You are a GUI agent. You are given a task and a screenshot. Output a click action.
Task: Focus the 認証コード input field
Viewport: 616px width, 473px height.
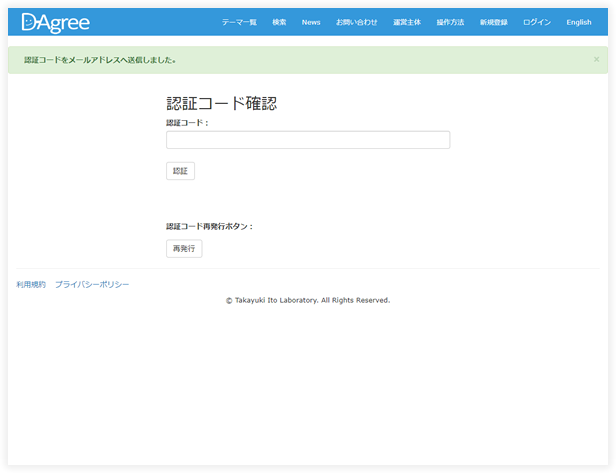click(308, 140)
